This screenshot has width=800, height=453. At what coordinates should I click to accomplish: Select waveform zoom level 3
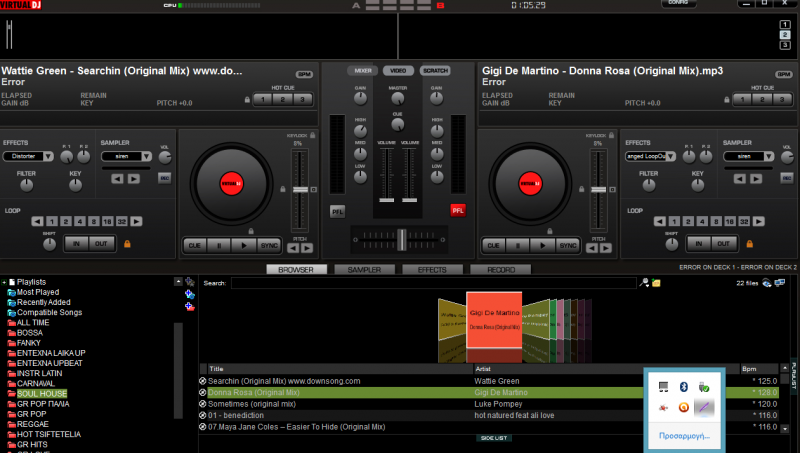point(785,45)
